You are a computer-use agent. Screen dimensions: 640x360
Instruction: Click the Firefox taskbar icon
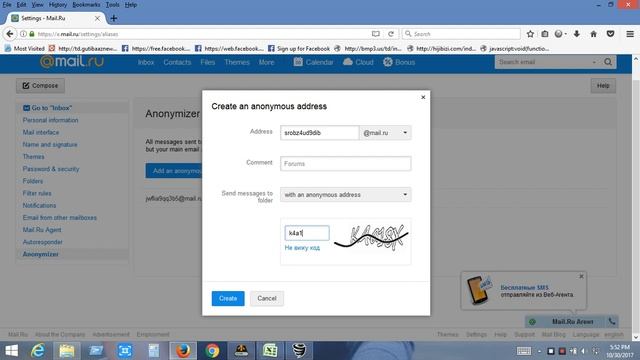click(183, 351)
